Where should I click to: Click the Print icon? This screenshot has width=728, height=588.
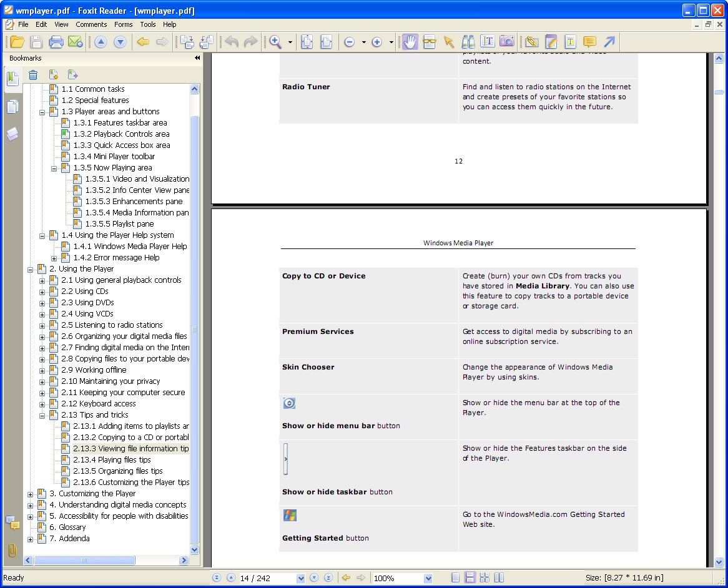click(x=56, y=42)
